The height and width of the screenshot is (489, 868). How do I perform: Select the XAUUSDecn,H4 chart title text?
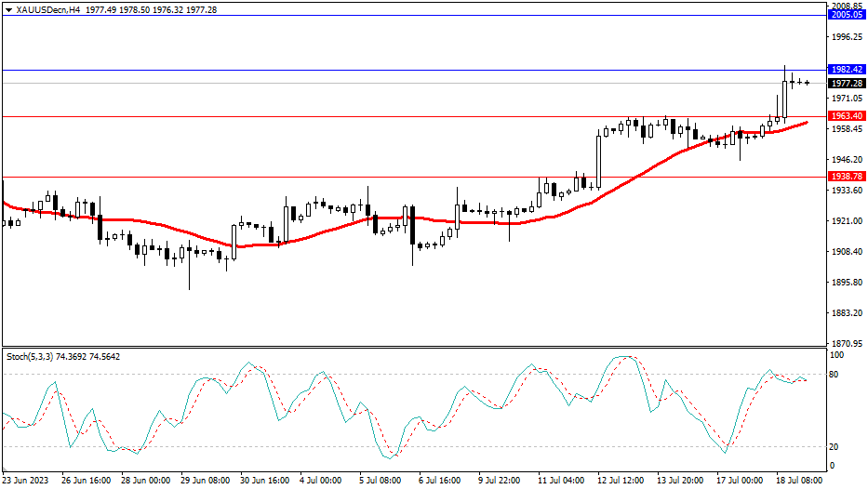tap(48, 9)
